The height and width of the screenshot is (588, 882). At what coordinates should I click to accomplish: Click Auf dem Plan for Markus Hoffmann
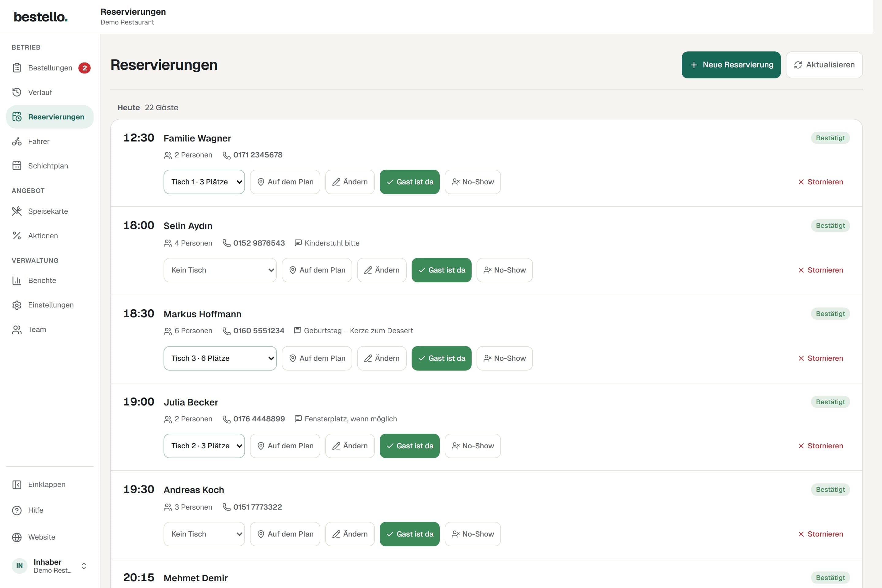click(317, 358)
